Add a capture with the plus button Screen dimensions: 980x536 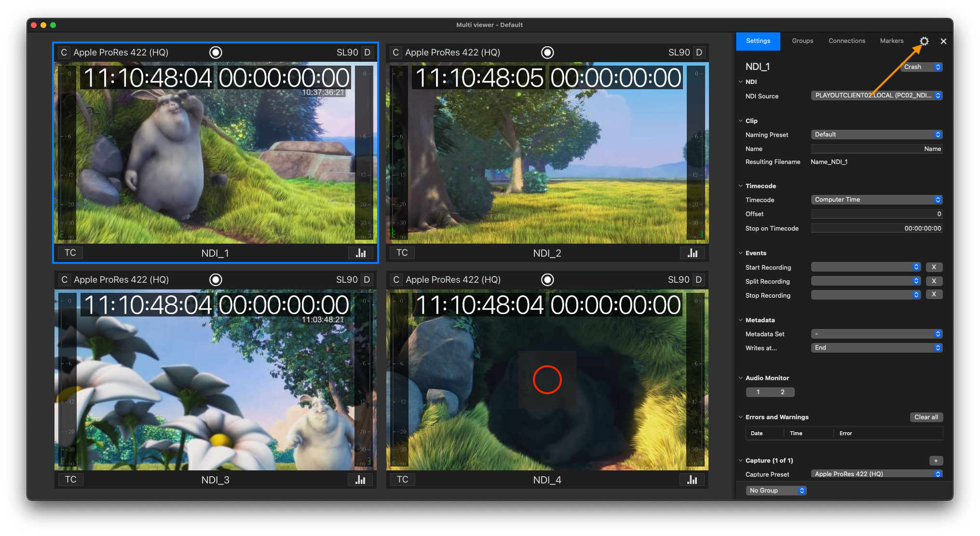click(936, 461)
